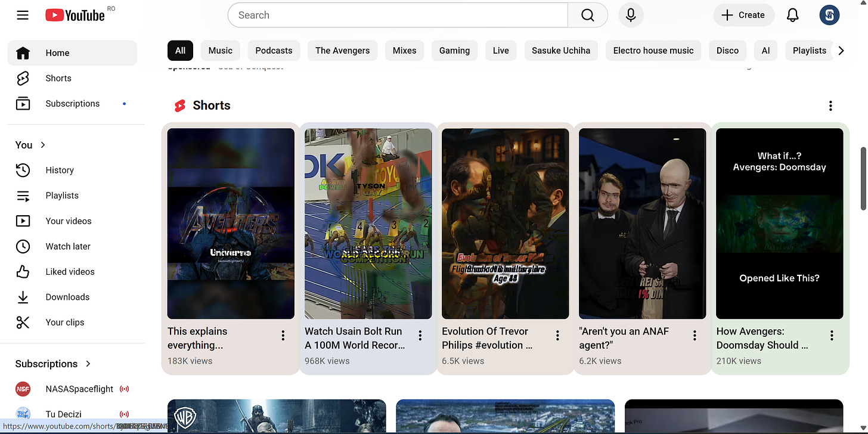The width and height of the screenshot is (868, 434).
Task: Play the ANAF agent short thumbnail
Action: tap(642, 224)
